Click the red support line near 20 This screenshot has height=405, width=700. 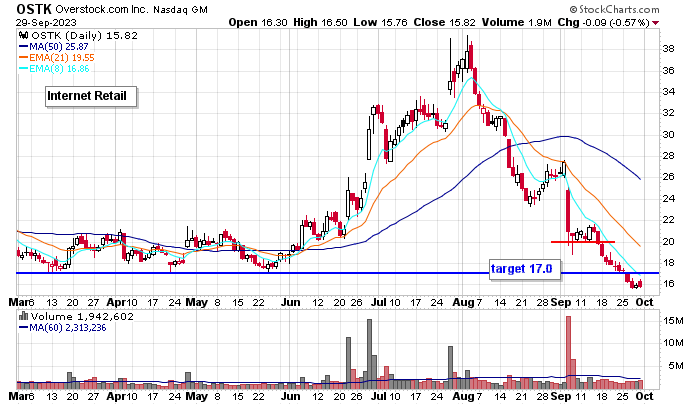click(583, 242)
